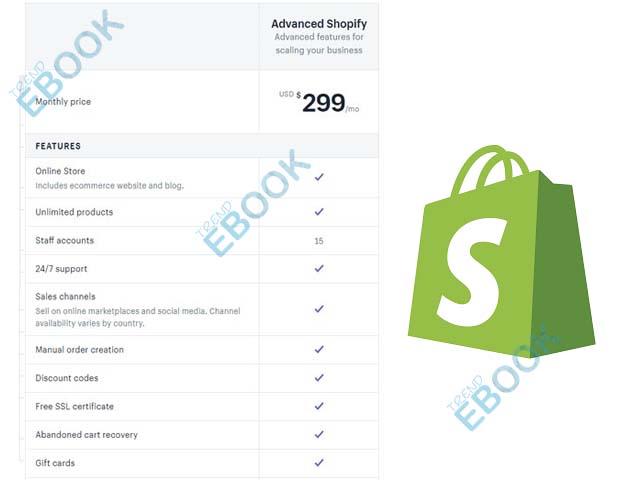
Task: Select the Advanced Shopify plan heading
Action: coord(319,24)
